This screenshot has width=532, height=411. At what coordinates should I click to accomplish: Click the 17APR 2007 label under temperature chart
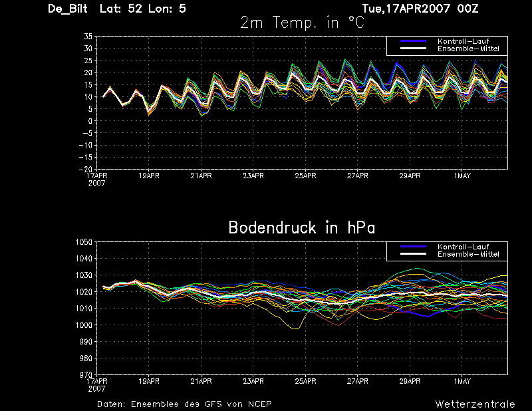(x=97, y=179)
